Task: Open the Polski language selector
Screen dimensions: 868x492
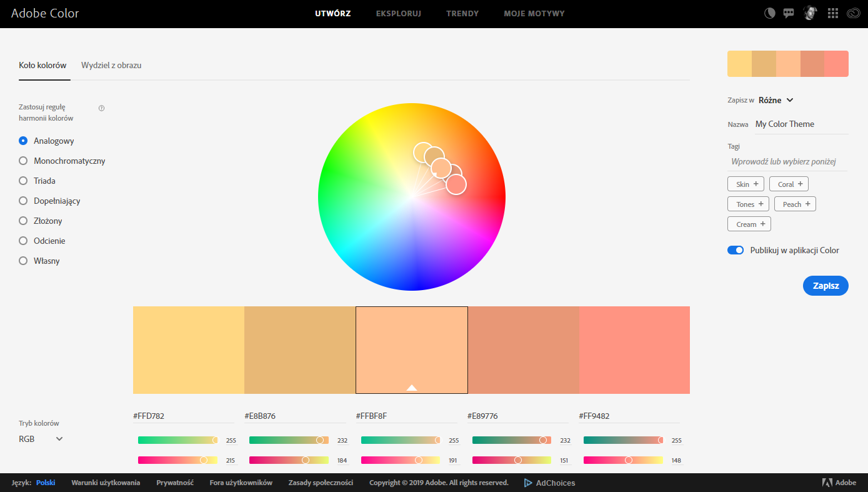Action: tap(46, 483)
